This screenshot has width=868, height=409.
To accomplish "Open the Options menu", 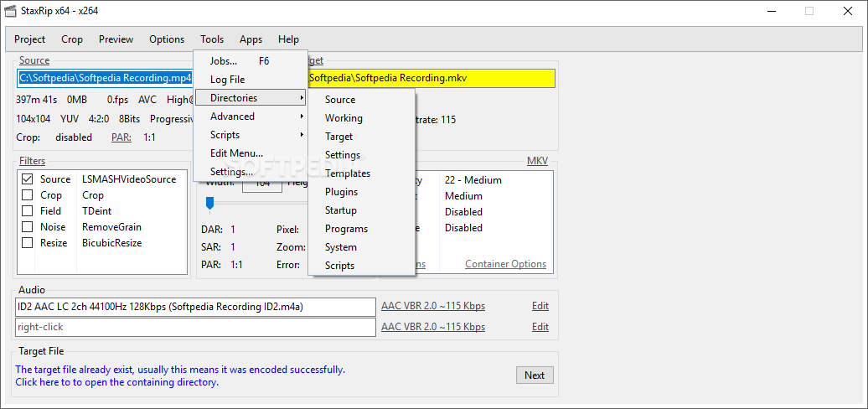I will coord(167,39).
